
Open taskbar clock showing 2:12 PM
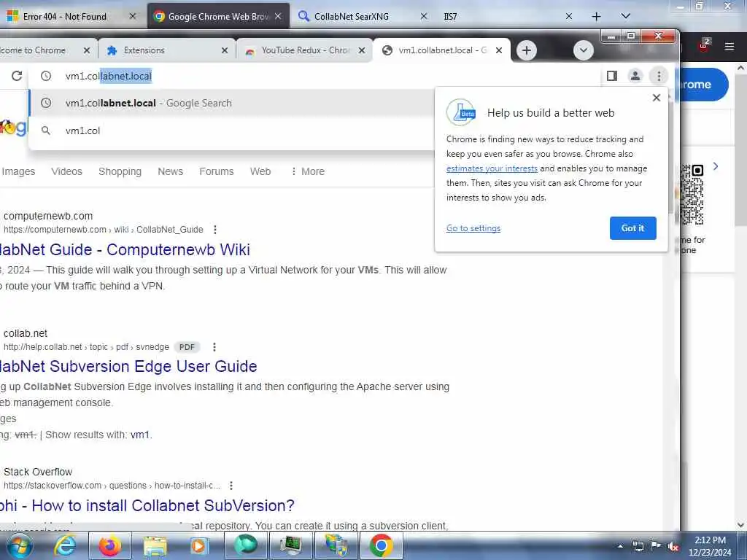click(x=710, y=546)
